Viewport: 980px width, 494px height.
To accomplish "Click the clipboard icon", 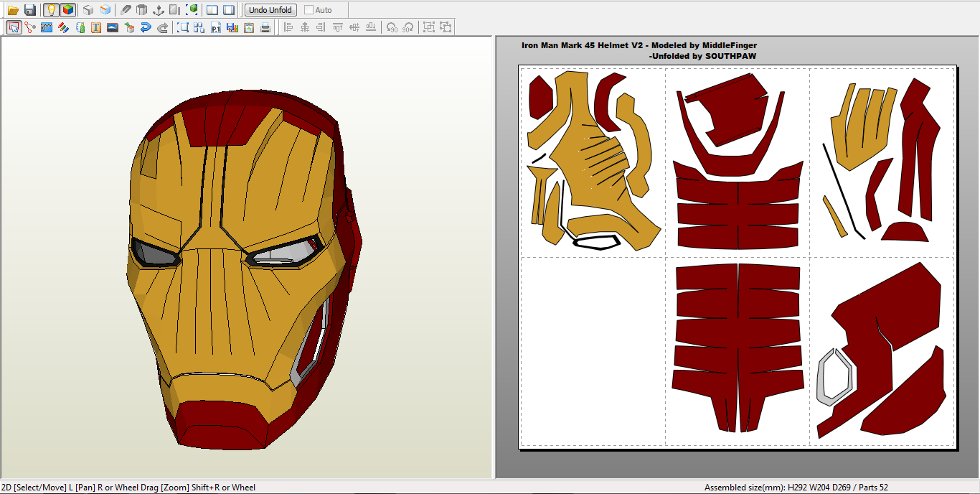I will coord(249,27).
